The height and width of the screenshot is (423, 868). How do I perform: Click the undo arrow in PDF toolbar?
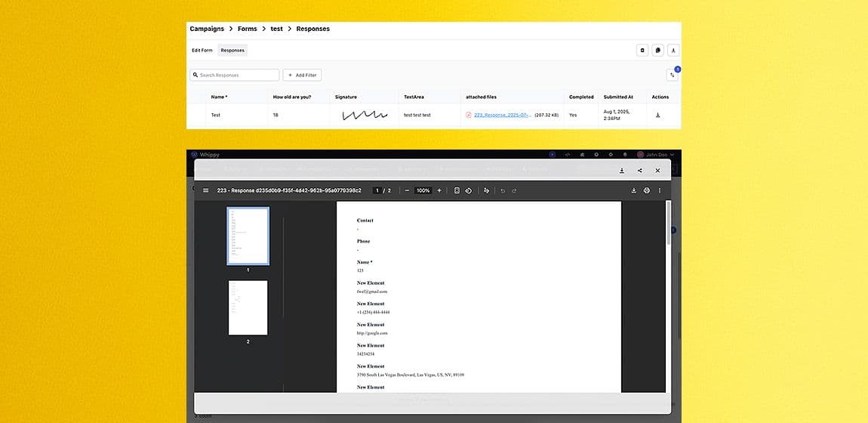pos(503,190)
